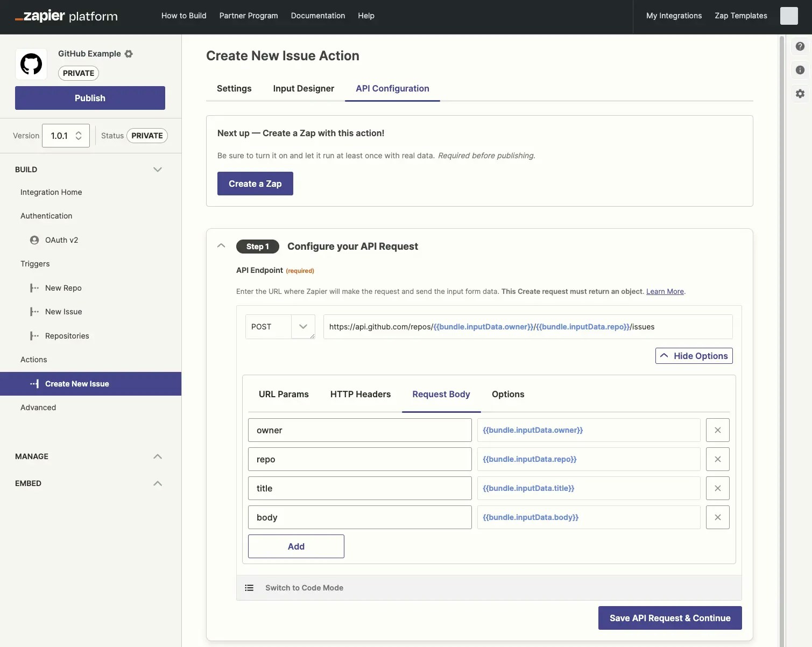
Task: Select the API Configuration tab
Action: pos(392,88)
